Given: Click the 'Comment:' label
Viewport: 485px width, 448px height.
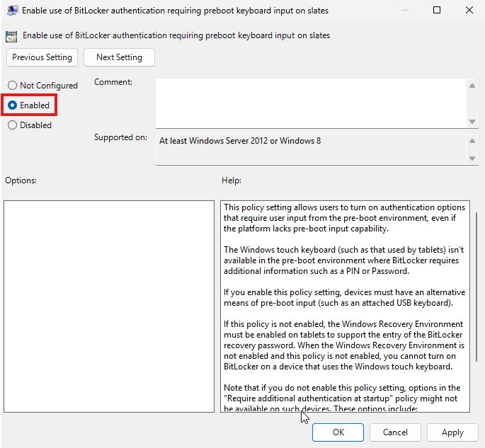Looking at the screenshot, I should [113, 82].
